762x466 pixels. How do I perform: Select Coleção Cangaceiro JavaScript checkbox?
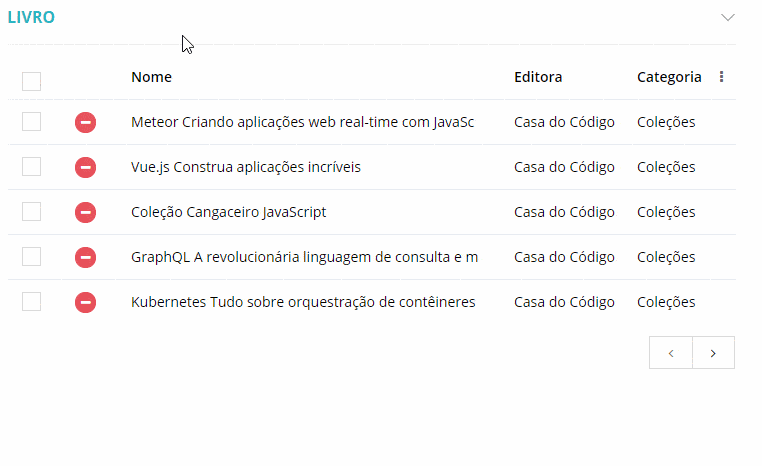[32, 212]
